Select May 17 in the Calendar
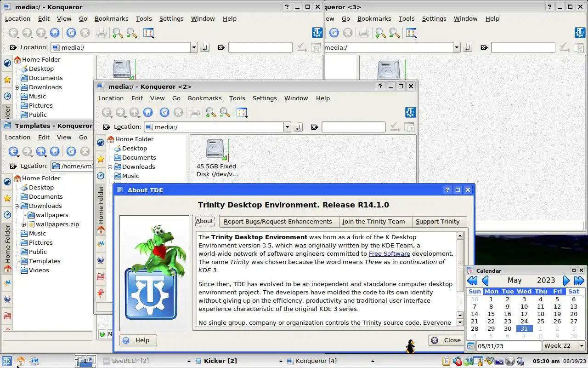This screenshot has height=368, width=588. pyautogui.click(x=524, y=314)
